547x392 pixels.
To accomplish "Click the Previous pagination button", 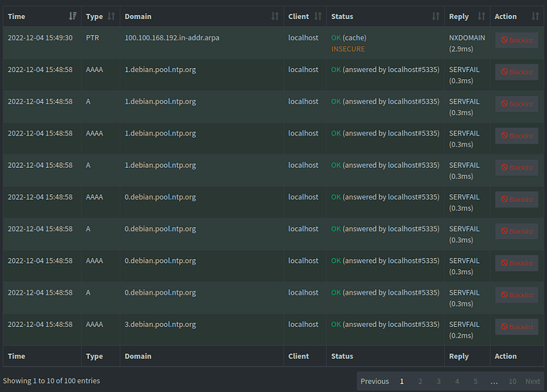I will [374, 382].
